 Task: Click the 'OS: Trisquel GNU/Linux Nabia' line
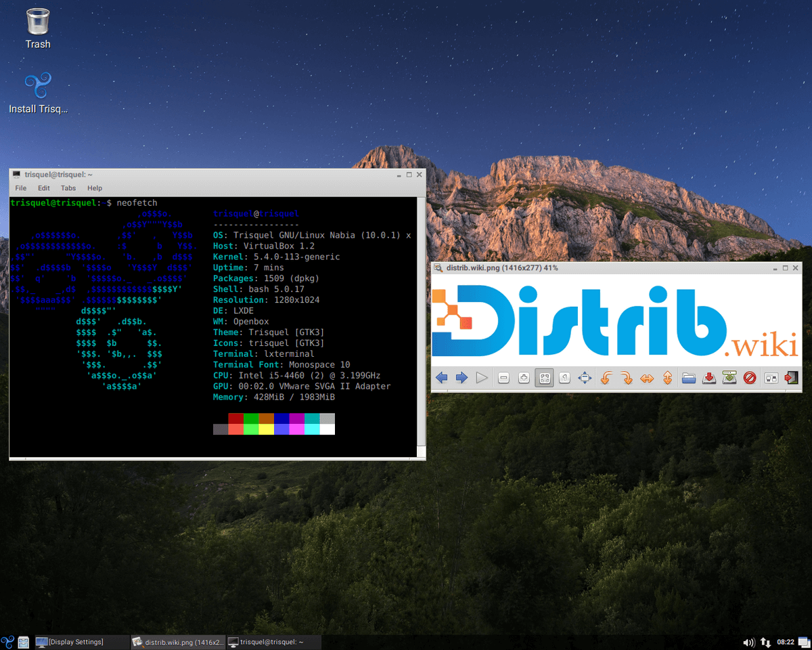click(312, 235)
